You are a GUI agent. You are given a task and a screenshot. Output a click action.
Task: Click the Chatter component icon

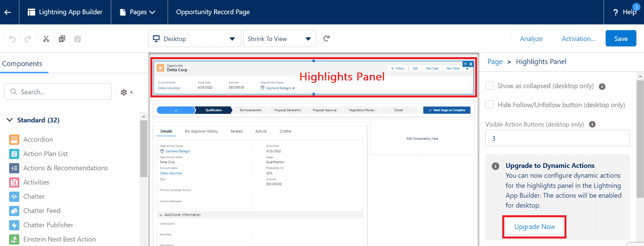click(x=14, y=196)
